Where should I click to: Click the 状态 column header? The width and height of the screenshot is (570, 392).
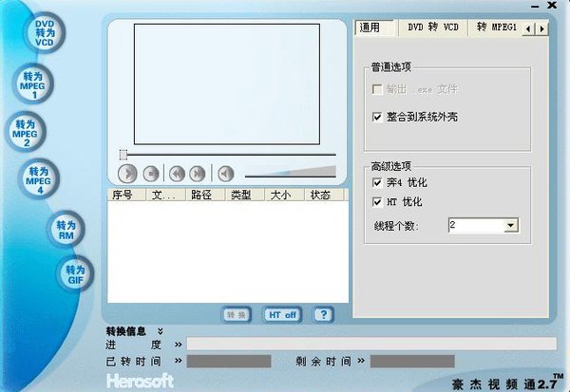[x=324, y=195]
